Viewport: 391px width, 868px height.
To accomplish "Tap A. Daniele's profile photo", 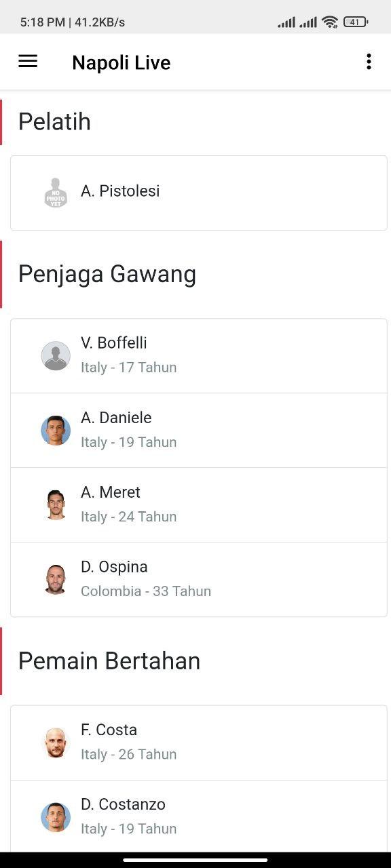I will [56, 431].
